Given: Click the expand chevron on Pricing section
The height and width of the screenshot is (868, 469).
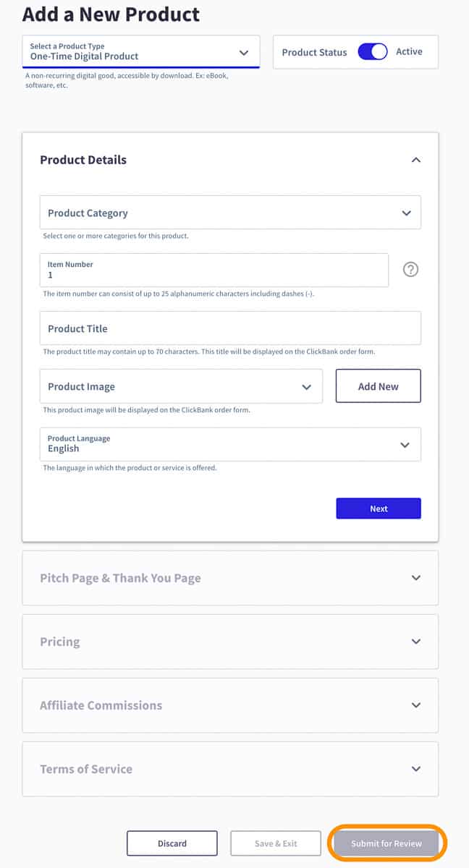Looking at the screenshot, I should pyautogui.click(x=416, y=641).
